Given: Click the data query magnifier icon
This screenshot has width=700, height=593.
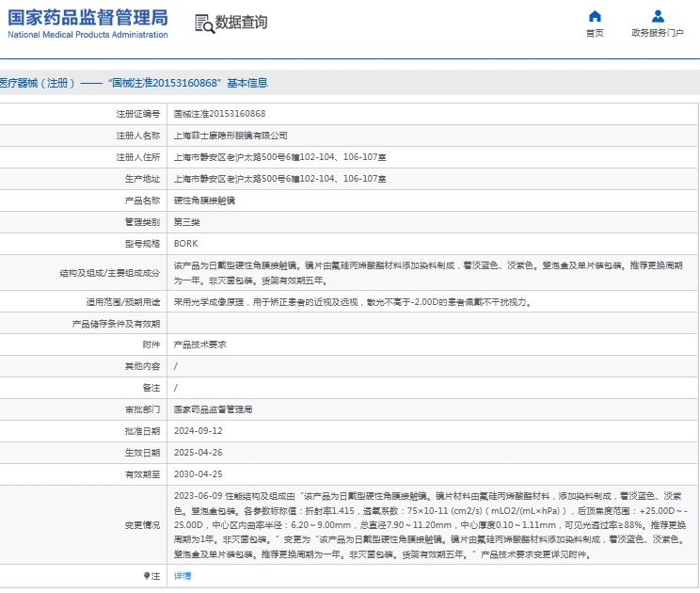Looking at the screenshot, I should click(x=204, y=24).
